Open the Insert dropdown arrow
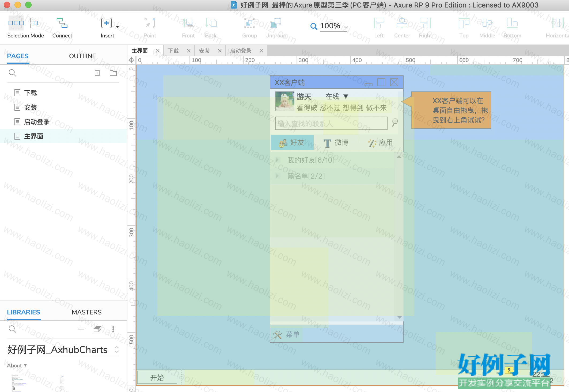Screen dimensions: 569x392 coord(117,26)
